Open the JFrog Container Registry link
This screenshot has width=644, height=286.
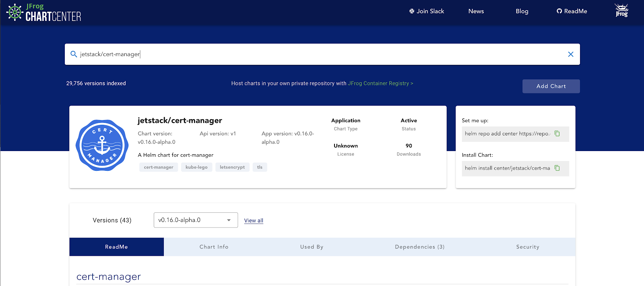[x=380, y=83]
